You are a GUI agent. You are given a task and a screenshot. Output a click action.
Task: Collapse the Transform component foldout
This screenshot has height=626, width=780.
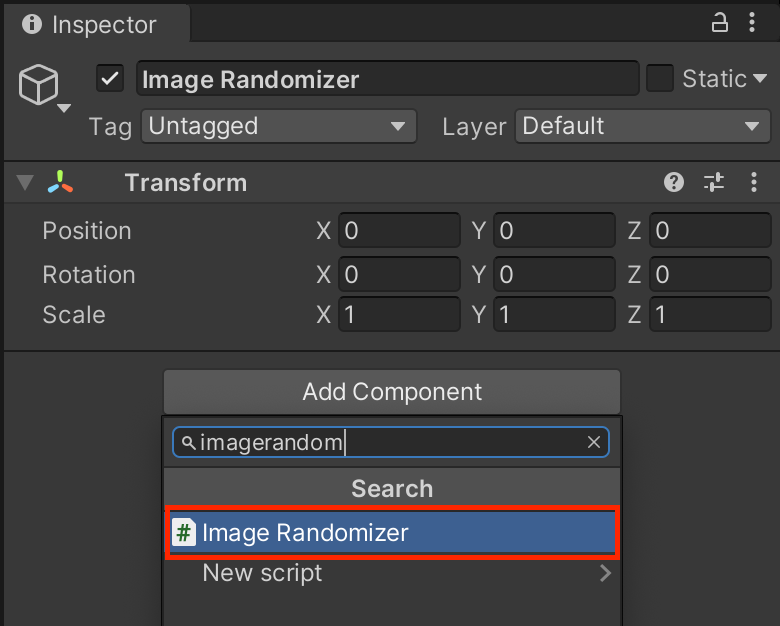pos(25,183)
